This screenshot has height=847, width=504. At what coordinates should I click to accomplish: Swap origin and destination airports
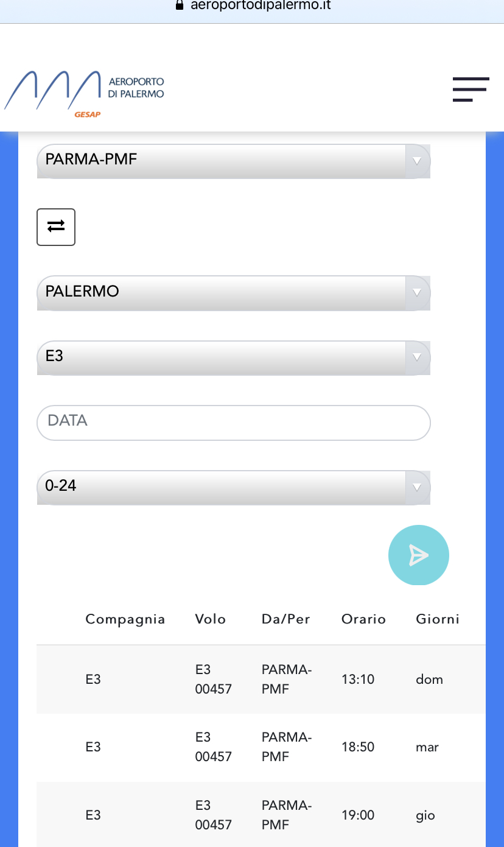click(x=56, y=227)
